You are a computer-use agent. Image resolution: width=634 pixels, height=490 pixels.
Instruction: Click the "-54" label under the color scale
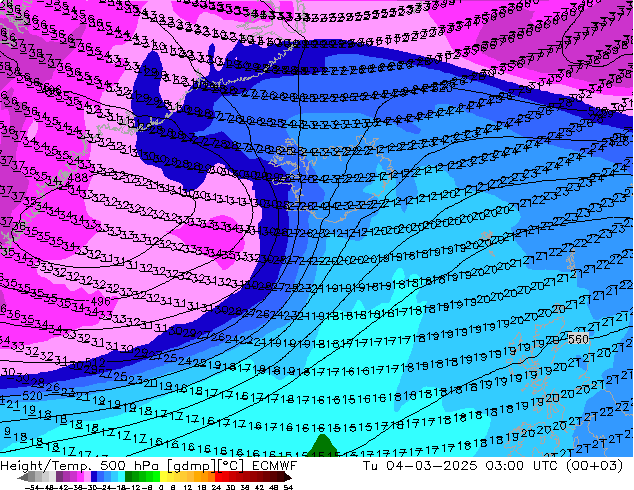coord(32,487)
